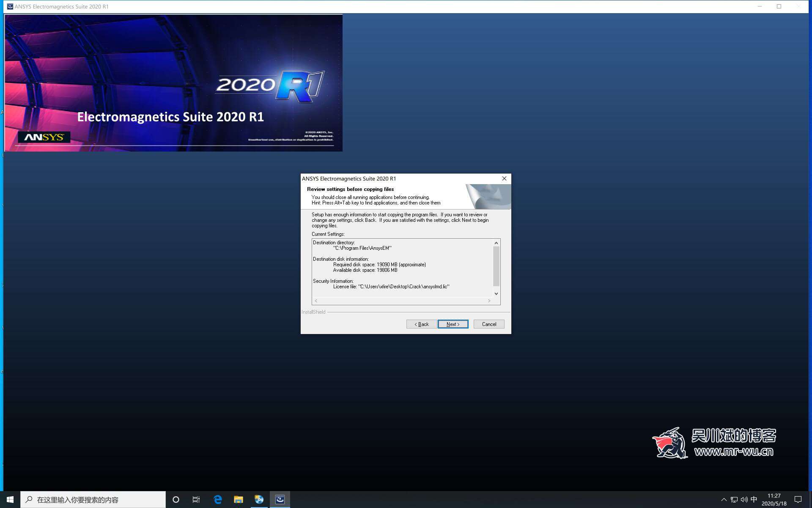The width and height of the screenshot is (812, 508).
Task: Open the Action Center notifications icon
Action: [798, 500]
